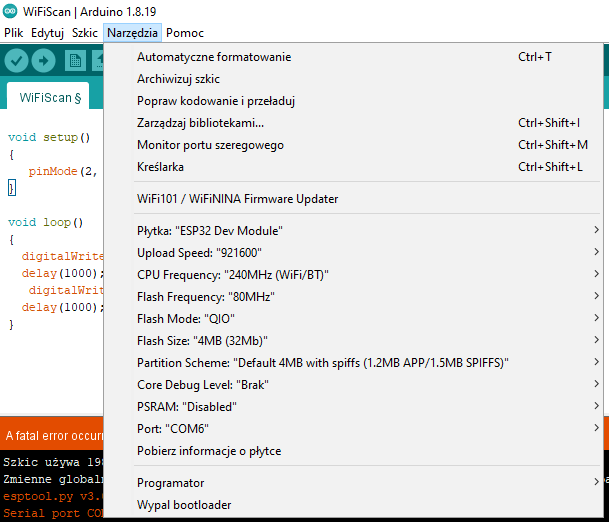
Task: Open the Szkic menu
Action: (x=85, y=33)
